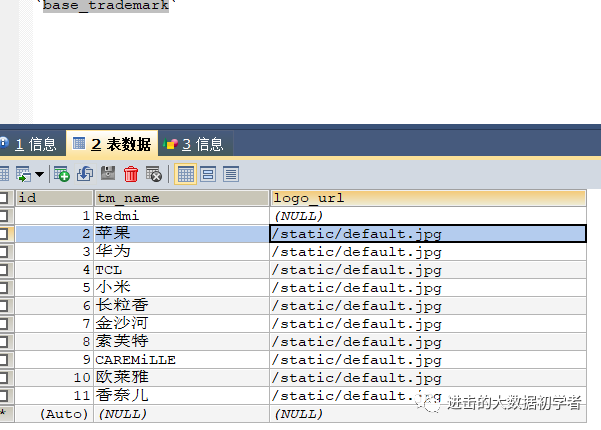Click the save changes floppy icon
The width and height of the screenshot is (601, 430).
point(108,173)
